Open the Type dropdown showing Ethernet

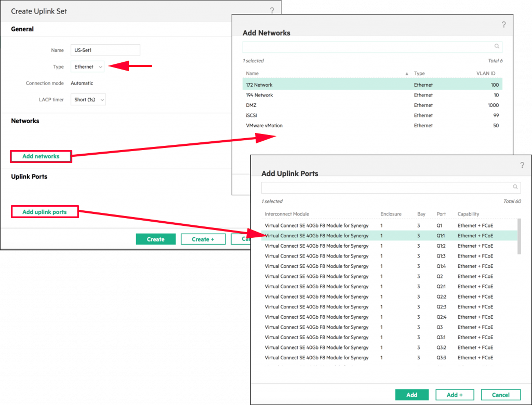pos(87,66)
